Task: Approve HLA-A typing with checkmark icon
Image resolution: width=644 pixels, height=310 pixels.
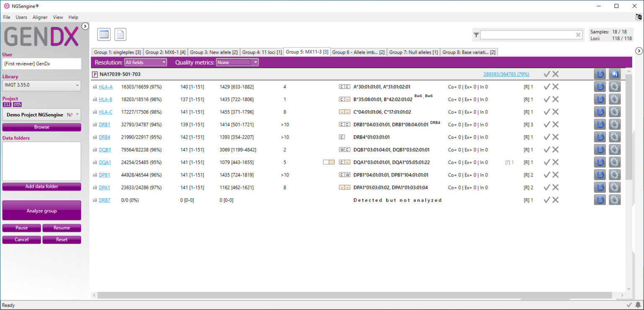Action: point(546,87)
